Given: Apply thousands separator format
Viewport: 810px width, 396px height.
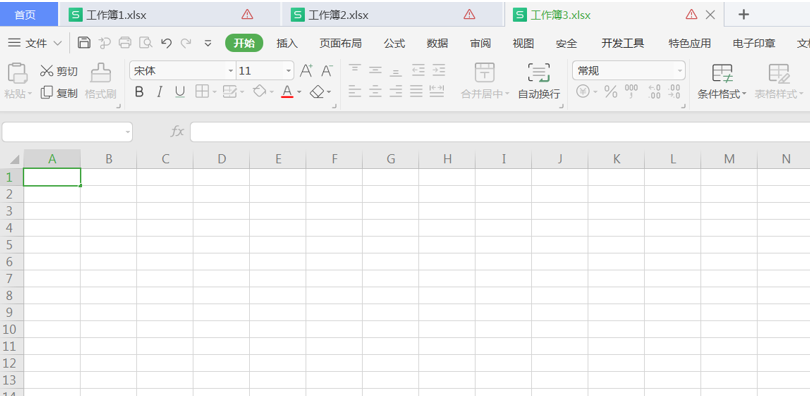Looking at the screenshot, I should 631,92.
